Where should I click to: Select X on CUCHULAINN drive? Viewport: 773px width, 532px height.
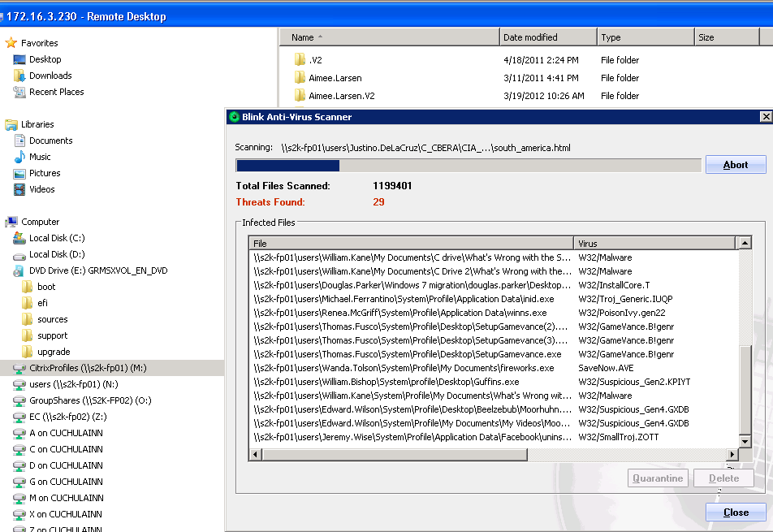click(58, 515)
